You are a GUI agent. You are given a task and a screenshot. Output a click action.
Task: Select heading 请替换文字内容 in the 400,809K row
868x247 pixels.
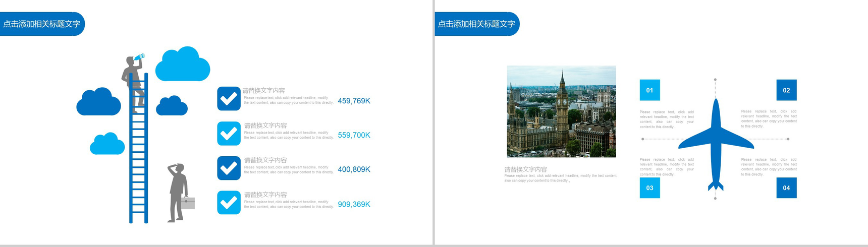[x=265, y=160]
